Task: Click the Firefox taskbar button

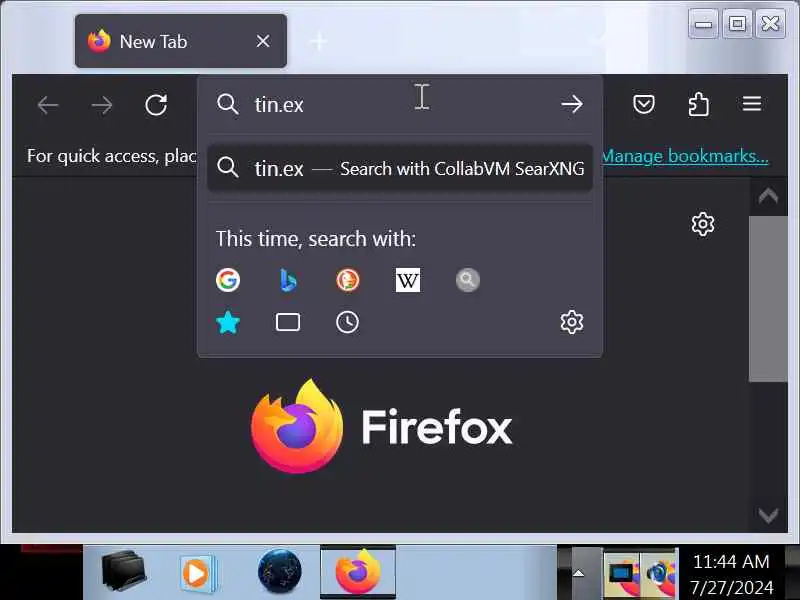Action: [358, 571]
